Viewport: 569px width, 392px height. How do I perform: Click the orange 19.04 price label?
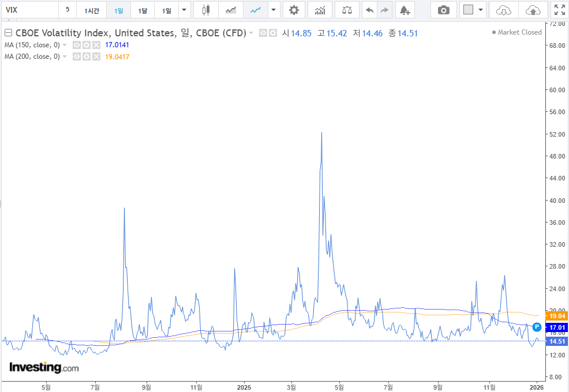pos(557,316)
